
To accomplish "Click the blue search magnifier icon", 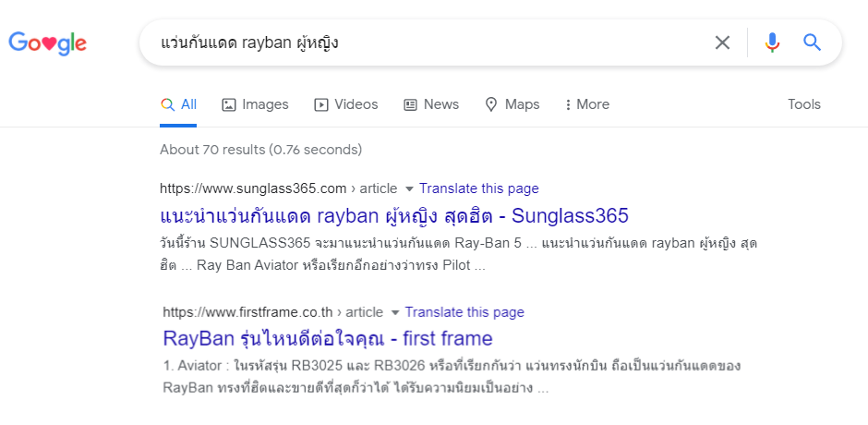I will (812, 42).
